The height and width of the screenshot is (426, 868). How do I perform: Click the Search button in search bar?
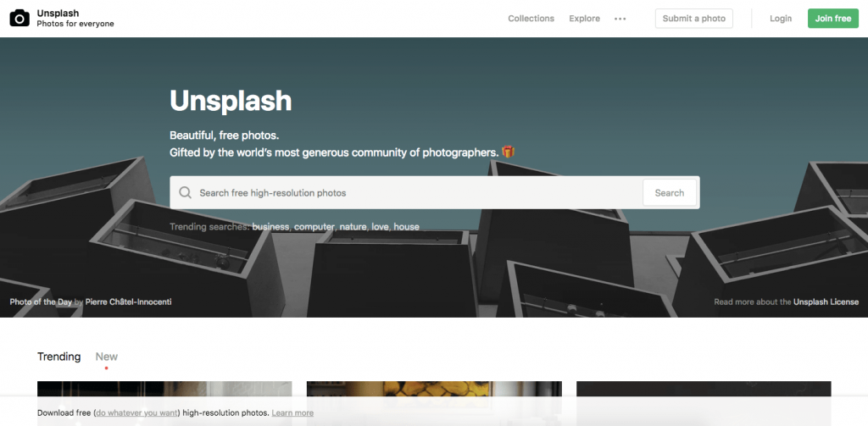[670, 192]
